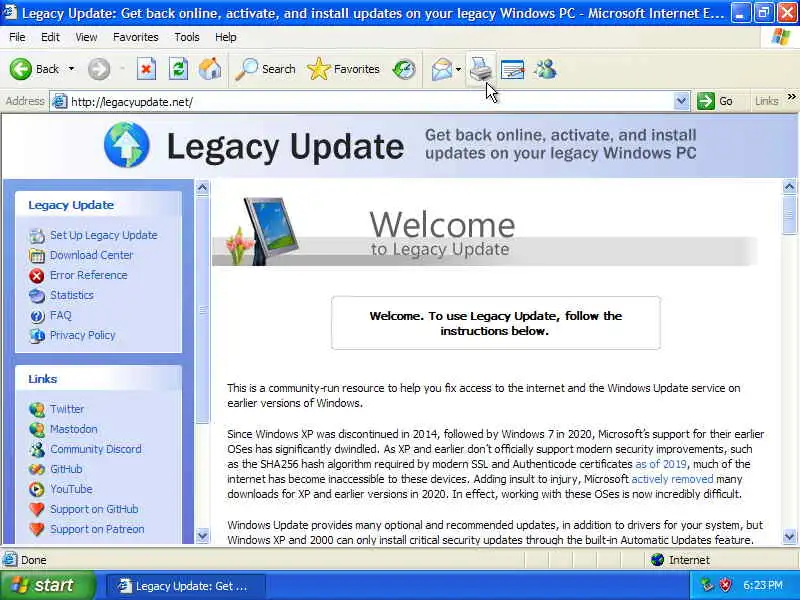
Task: Open the GitHub link
Action: [x=66, y=469]
